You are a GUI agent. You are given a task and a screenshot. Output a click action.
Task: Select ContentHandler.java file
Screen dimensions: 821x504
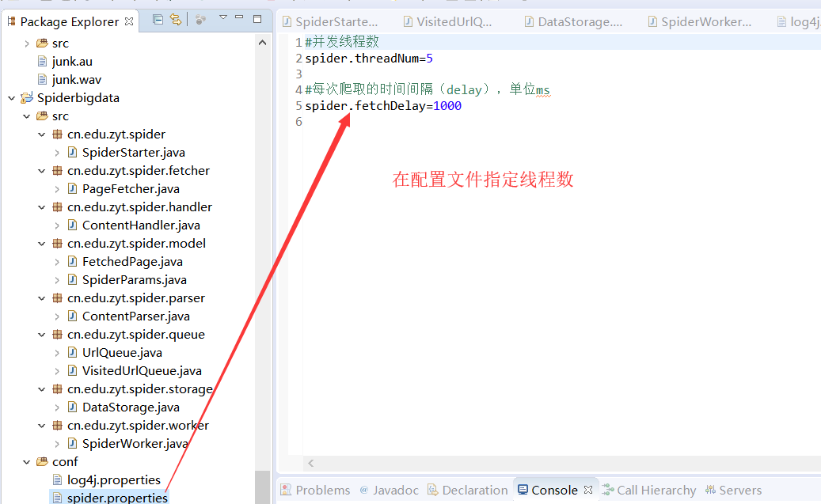pos(142,225)
